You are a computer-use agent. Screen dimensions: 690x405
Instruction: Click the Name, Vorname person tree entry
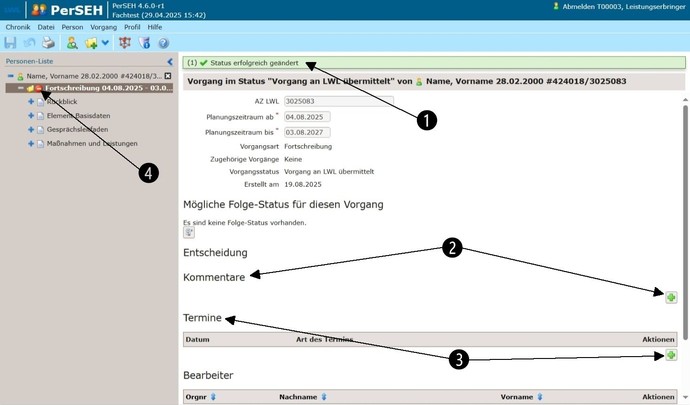94,76
